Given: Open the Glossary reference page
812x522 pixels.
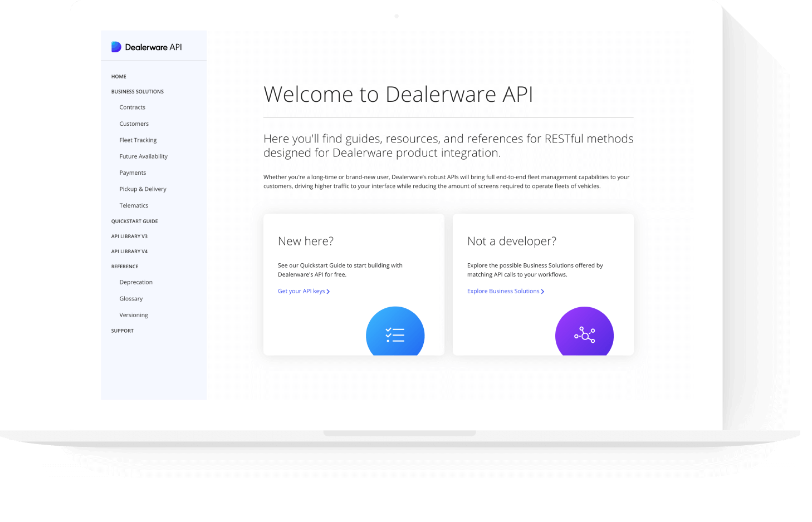Looking at the screenshot, I should pos(131,299).
